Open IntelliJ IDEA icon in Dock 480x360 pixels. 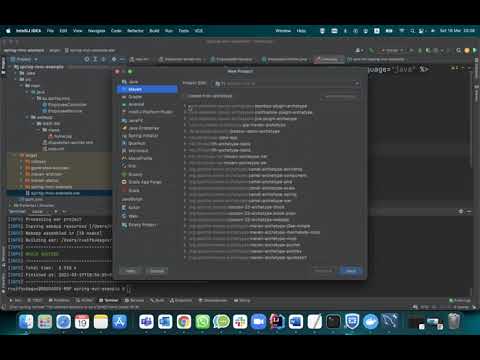pos(277,322)
